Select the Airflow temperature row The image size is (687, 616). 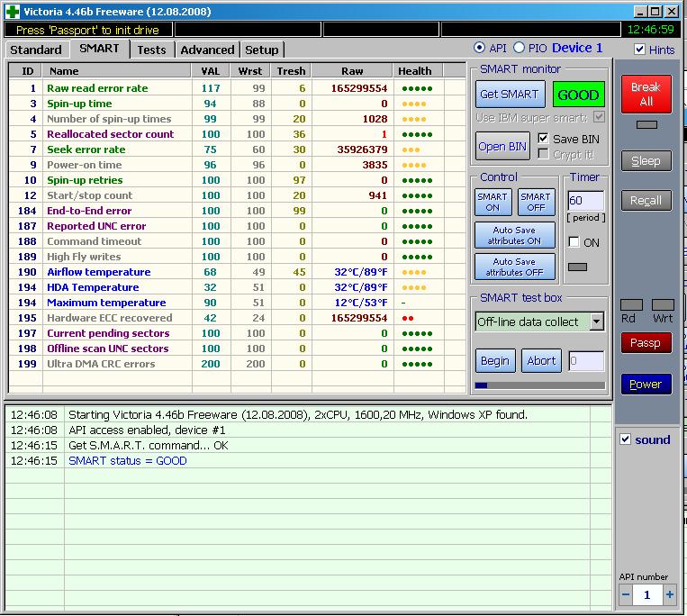pyautogui.click(x=237, y=272)
